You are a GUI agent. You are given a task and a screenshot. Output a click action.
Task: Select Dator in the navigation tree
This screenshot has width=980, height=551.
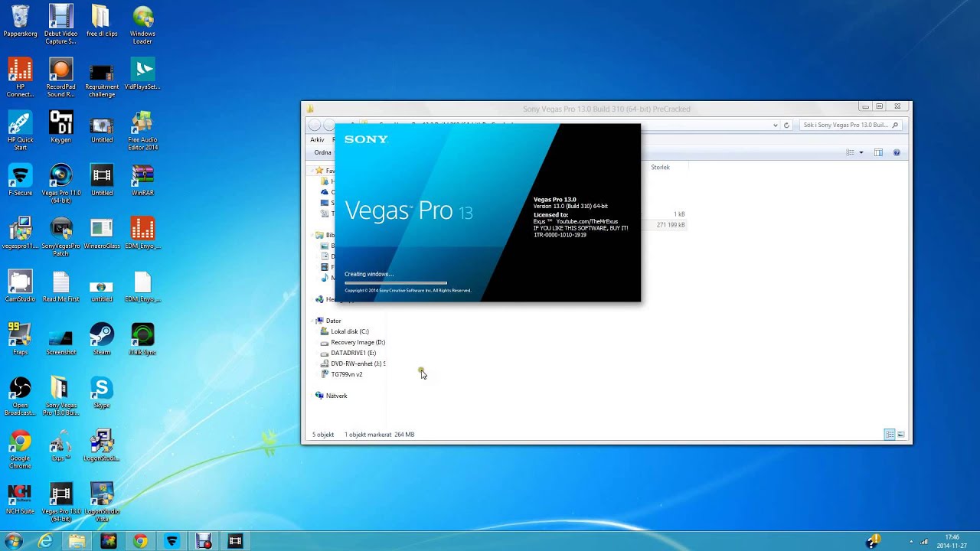[333, 321]
